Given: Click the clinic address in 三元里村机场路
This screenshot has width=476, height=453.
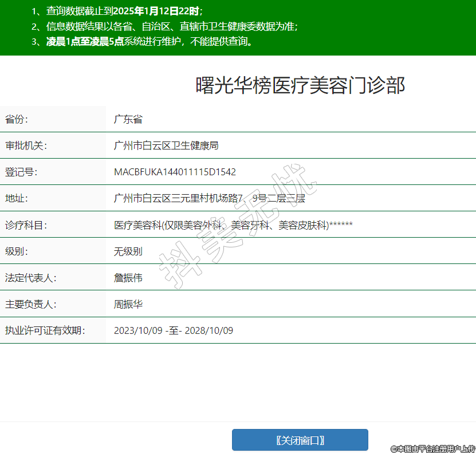Looking at the screenshot, I should (209, 198).
